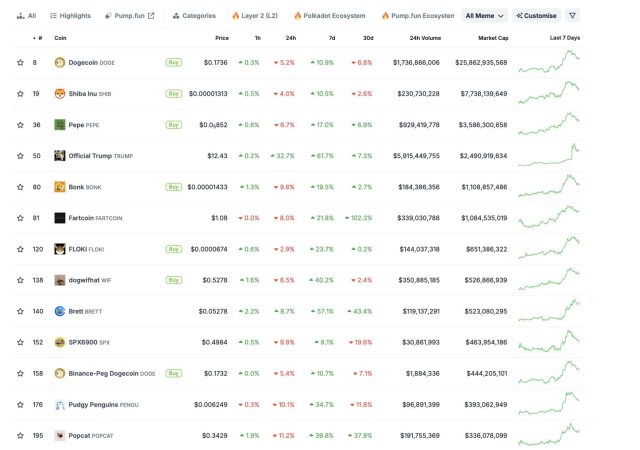Click the Pudgy Penguins logo
640x450 pixels.
click(x=60, y=405)
